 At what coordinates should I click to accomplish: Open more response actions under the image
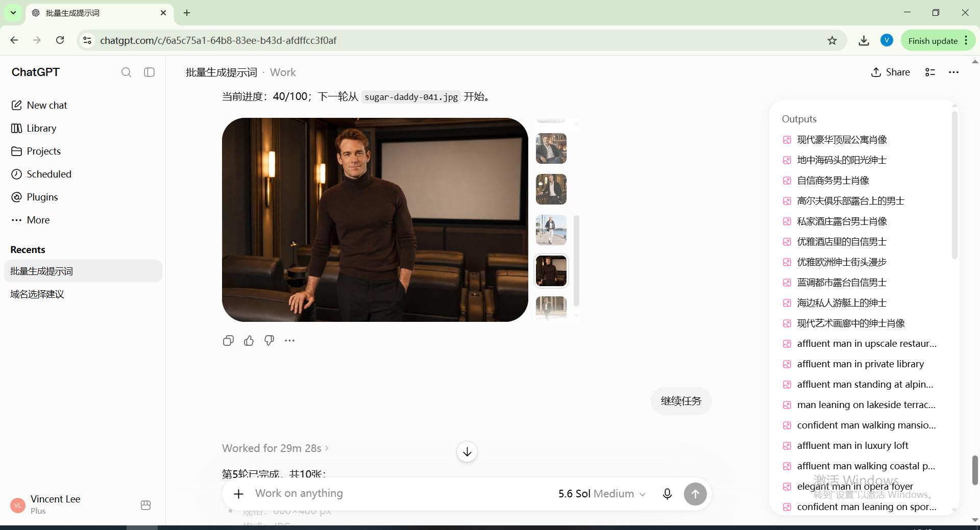(289, 341)
